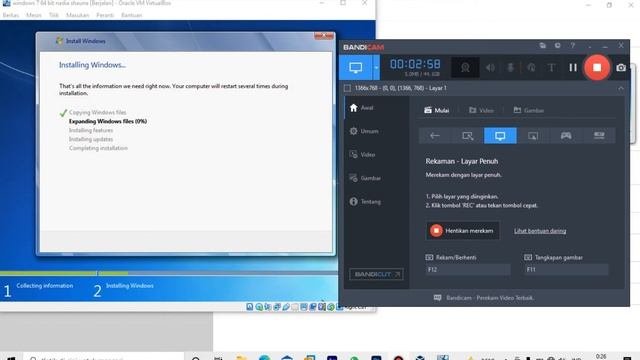Image resolution: width=640 pixels, height=360 pixels.
Task: Click the setup progress bar in the VM
Action: click(x=169, y=273)
